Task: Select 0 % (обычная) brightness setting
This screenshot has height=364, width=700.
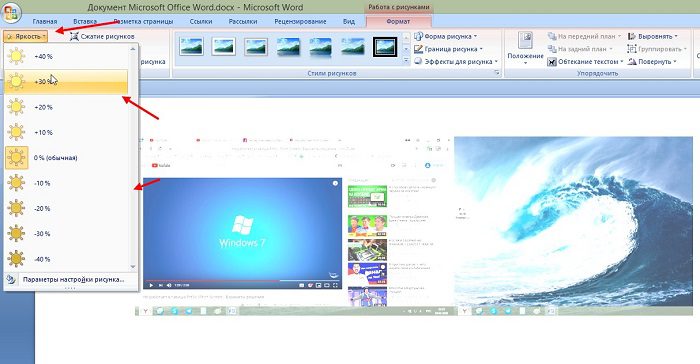Action: (66, 158)
